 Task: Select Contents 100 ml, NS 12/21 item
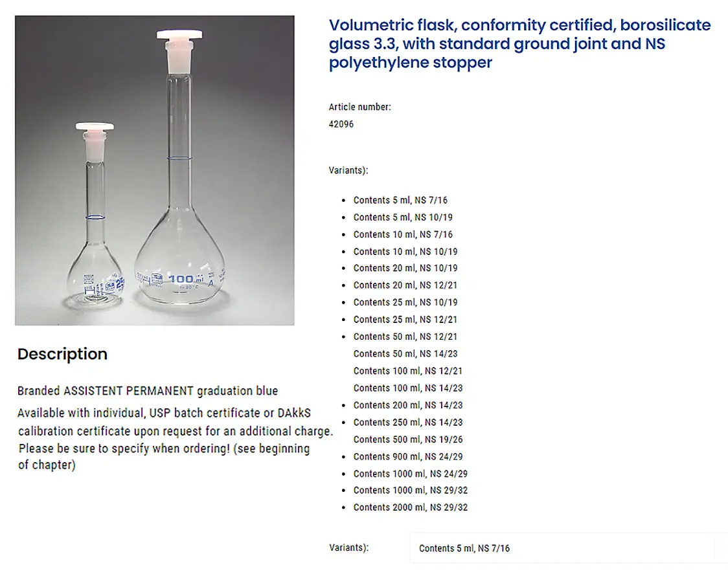tap(407, 371)
